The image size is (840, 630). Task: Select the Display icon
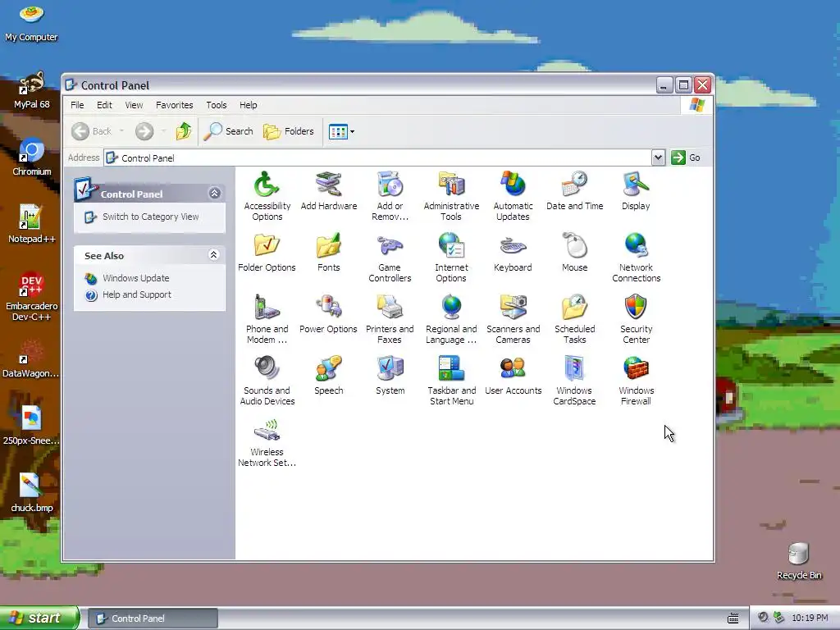point(636,185)
